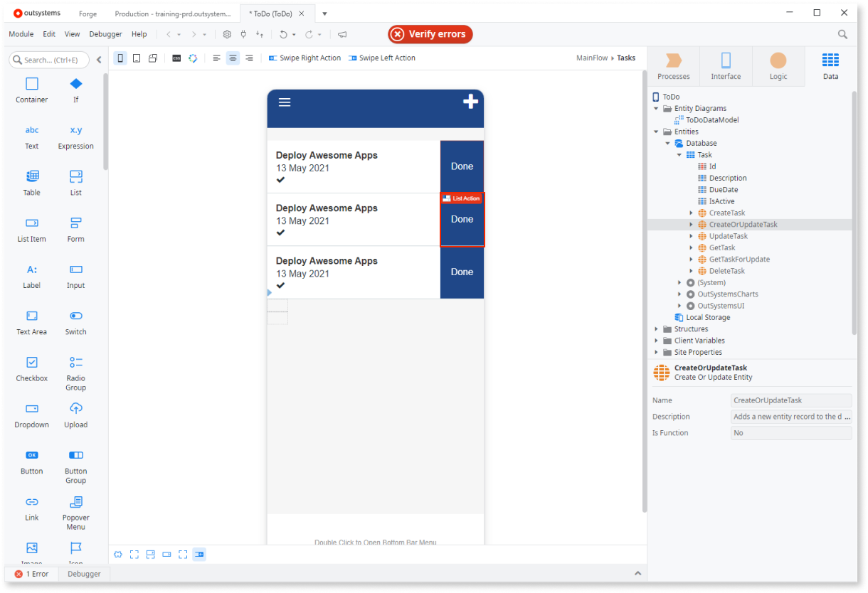Switch to tablet preview mode
Screen dimensions: 868x593
coord(136,58)
